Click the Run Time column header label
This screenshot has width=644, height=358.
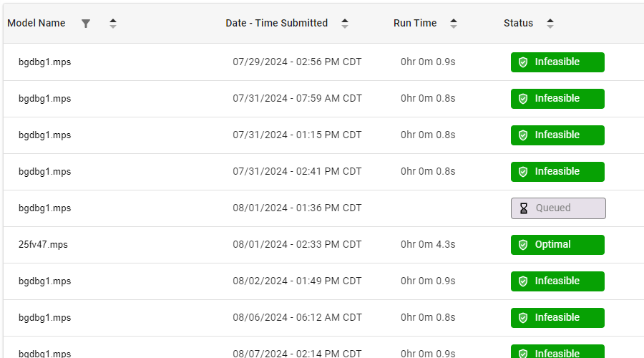coord(415,23)
